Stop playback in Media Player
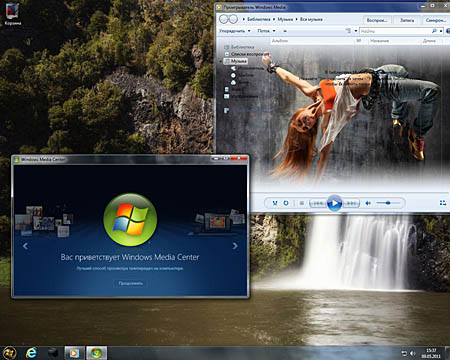This screenshot has height=360, width=450. tap(302, 203)
